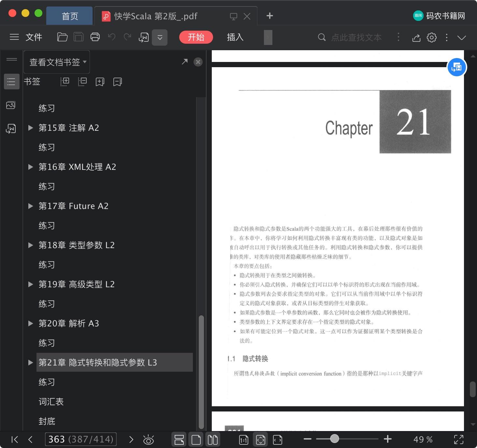The width and height of the screenshot is (477, 448).
Task: Open 练习 bookmark below 第20章
Action: click(x=47, y=343)
